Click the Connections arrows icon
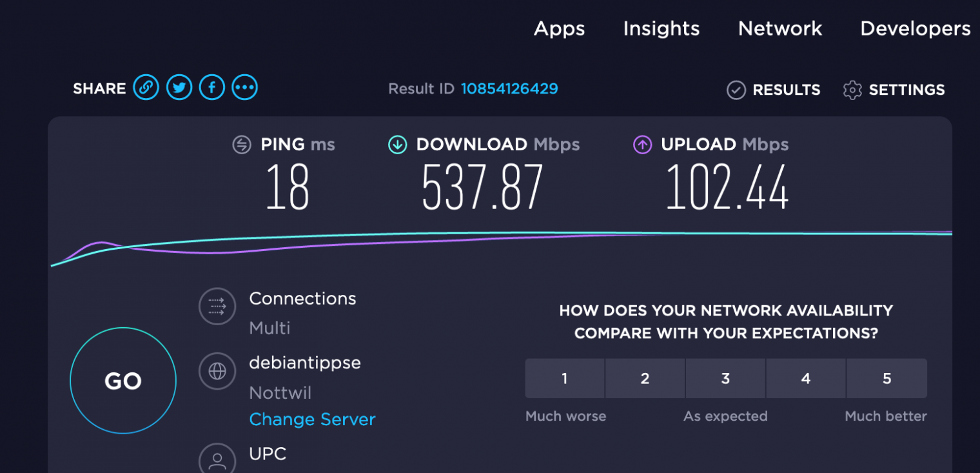This screenshot has width=980, height=473. point(217,307)
